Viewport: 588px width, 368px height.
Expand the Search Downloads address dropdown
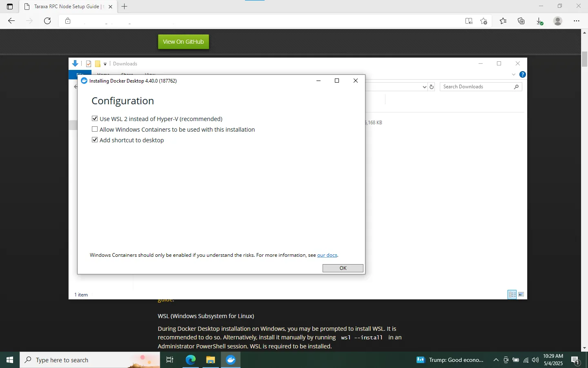point(425,87)
